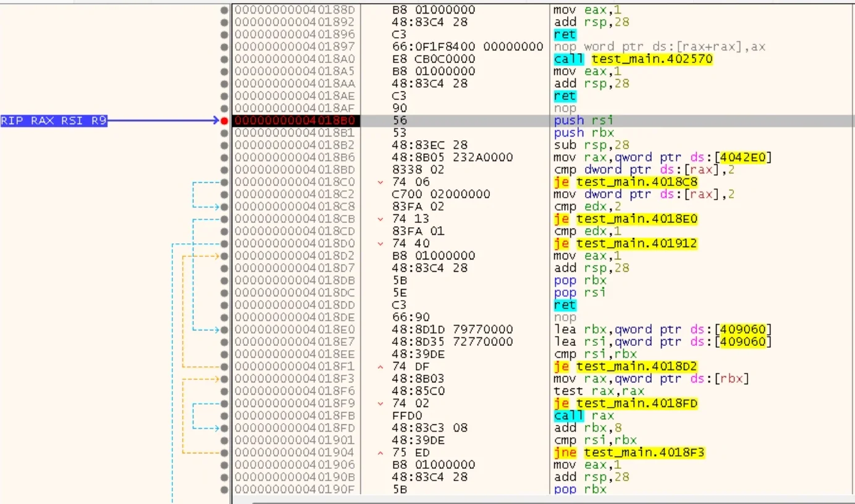This screenshot has width=855, height=504.
Task: Click the nop word ptr ds:[rax+rax],ax instruction
Action: point(659,47)
